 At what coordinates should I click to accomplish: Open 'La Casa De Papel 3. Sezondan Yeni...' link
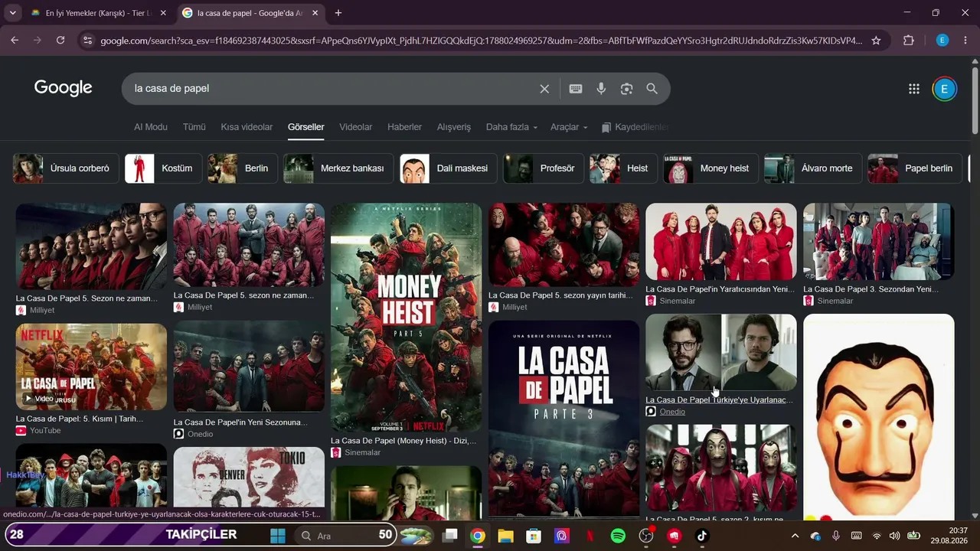point(871,289)
